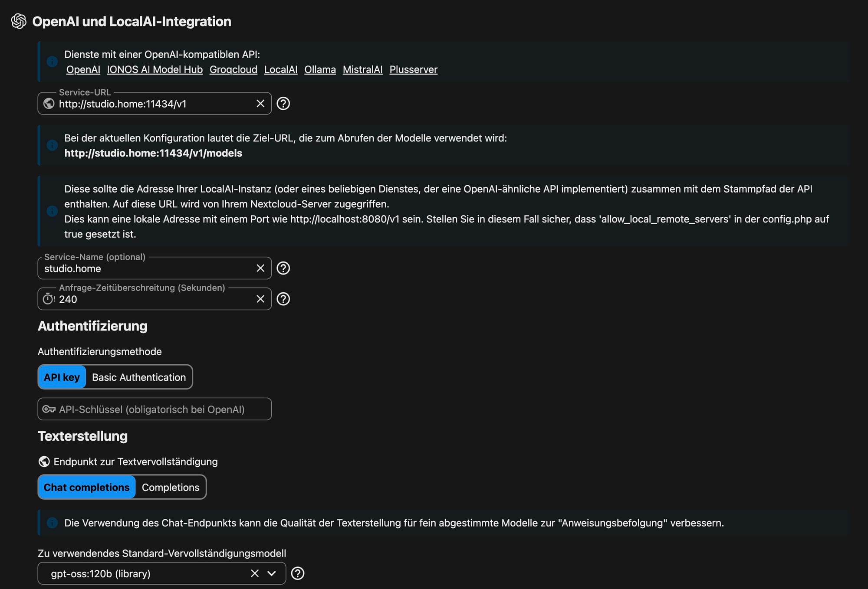Select API key authentication method

62,377
